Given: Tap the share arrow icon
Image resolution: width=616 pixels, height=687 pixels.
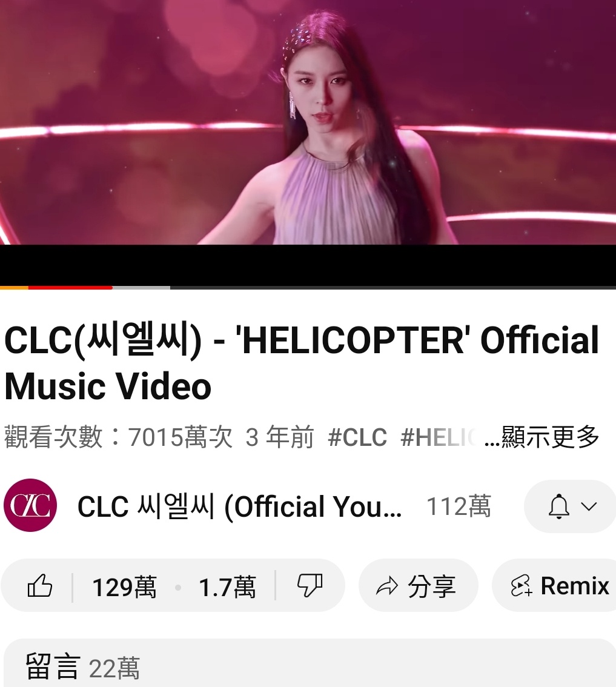Looking at the screenshot, I should click(x=387, y=586).
